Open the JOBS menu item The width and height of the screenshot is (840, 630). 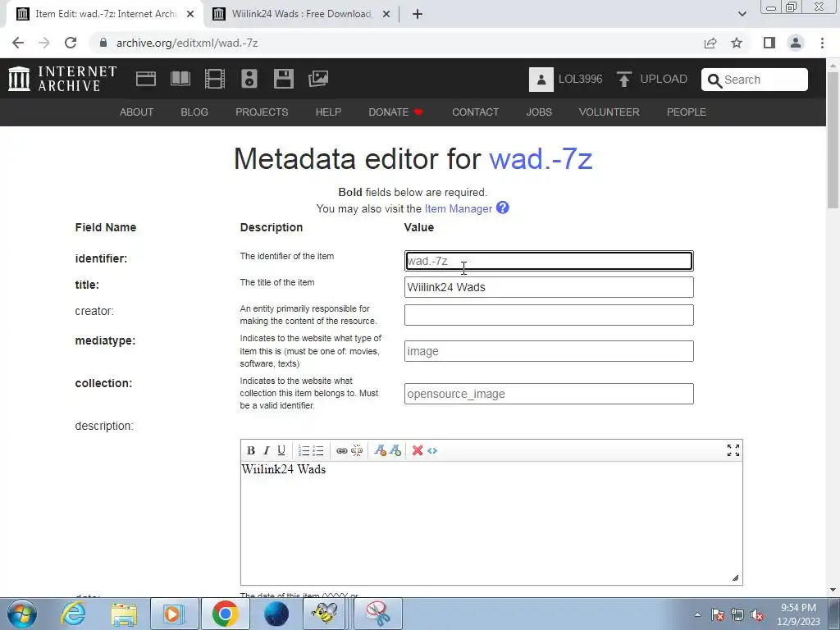[539, 112]
